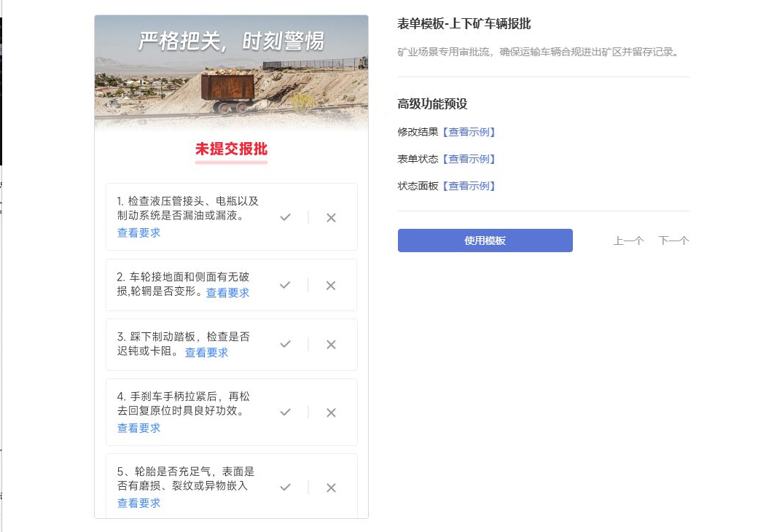This screenshot has width=766, height=532.
Task: Mark item 5 tire check as passed
Action: pos(285,487)
